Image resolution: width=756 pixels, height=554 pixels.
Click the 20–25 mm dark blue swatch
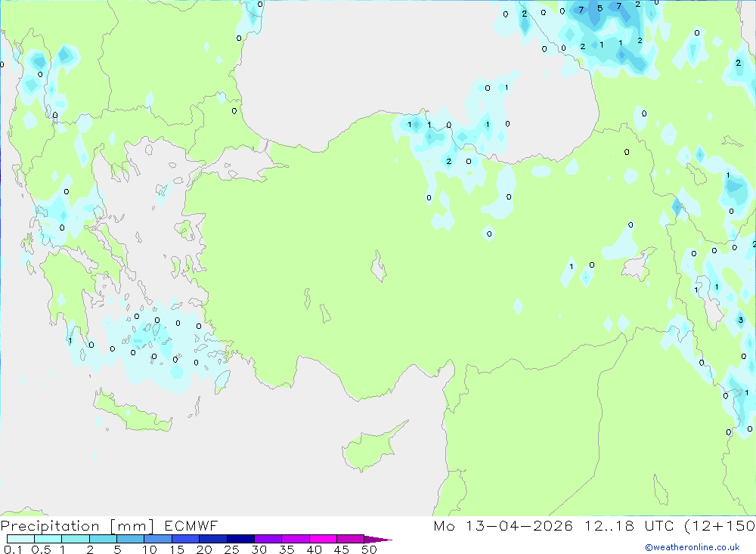pyautogui.click(x=212, y=539)
